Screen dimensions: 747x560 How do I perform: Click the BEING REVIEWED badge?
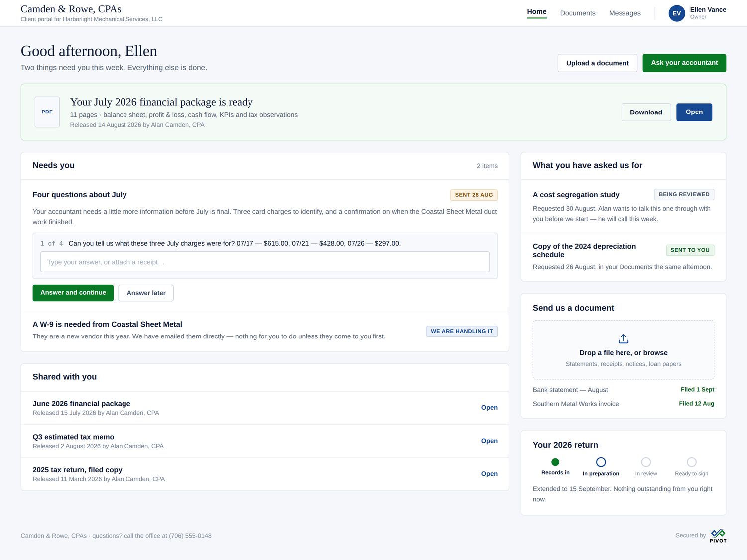coord(684,195)
